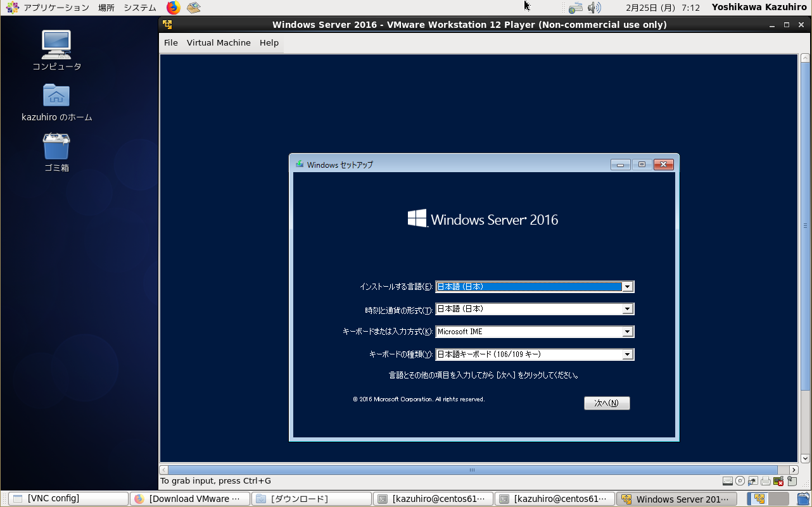812x507 pixels.
Task: Open the Help menu in VMware Player
Action: click(269, 42)
